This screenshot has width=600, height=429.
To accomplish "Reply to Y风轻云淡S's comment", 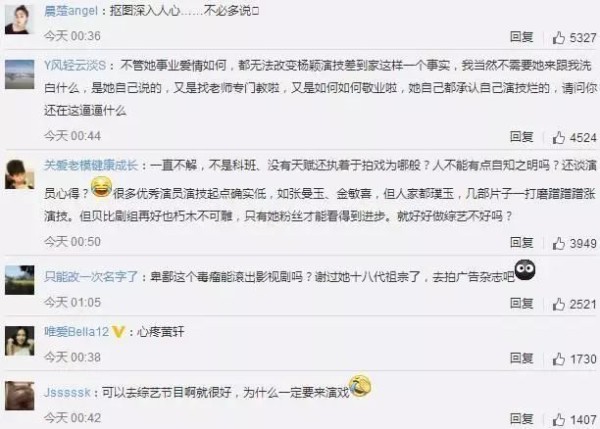I will 522,137.
